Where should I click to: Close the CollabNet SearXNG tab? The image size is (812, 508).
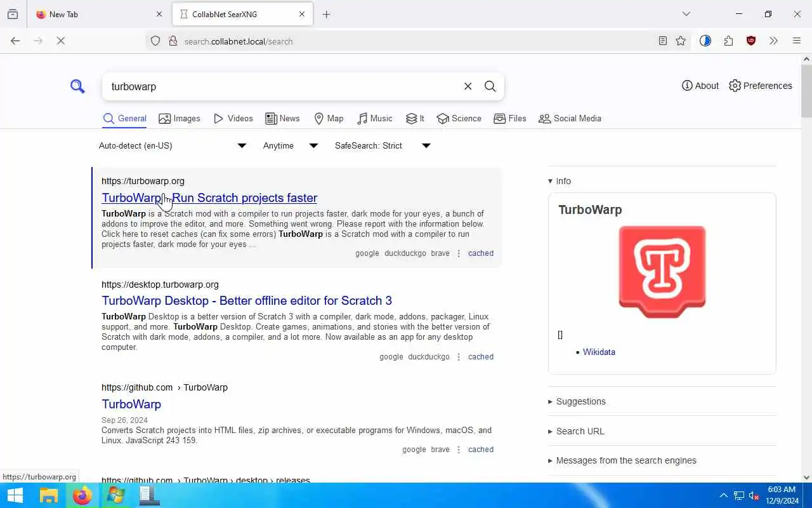point(302,14)
